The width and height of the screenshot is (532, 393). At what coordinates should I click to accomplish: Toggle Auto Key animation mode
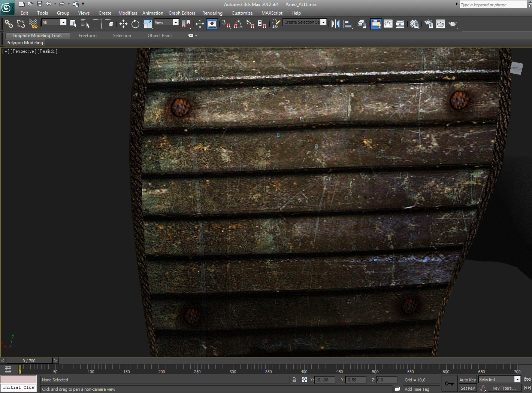click(467, 380)
